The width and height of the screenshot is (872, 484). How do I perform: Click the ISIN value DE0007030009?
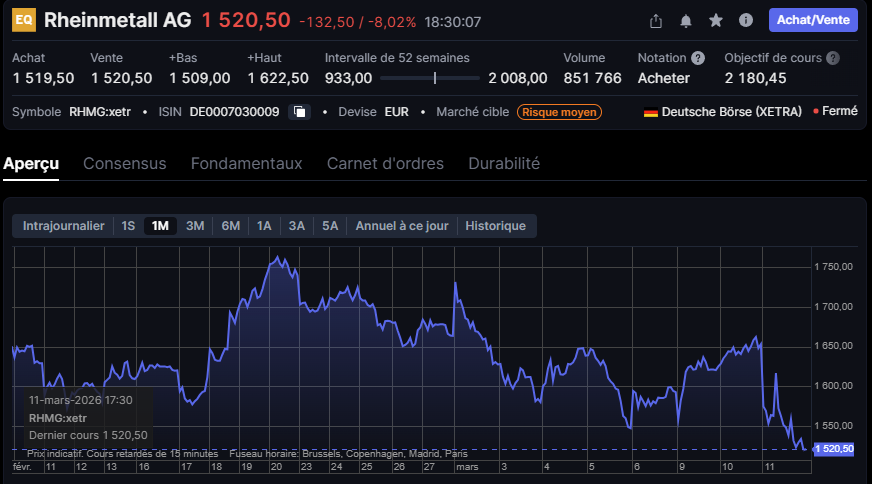pyautogui.click(x=234, y=112)
